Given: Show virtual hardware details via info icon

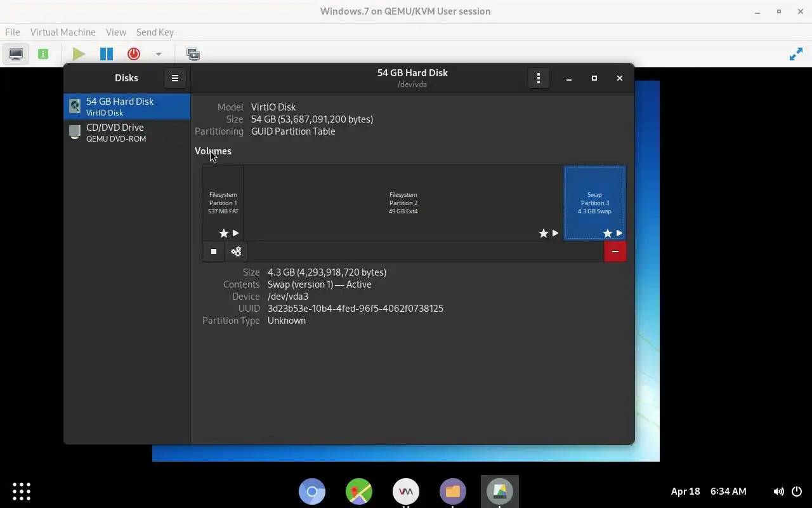Looking at the screenshot, I should point(43,54).
